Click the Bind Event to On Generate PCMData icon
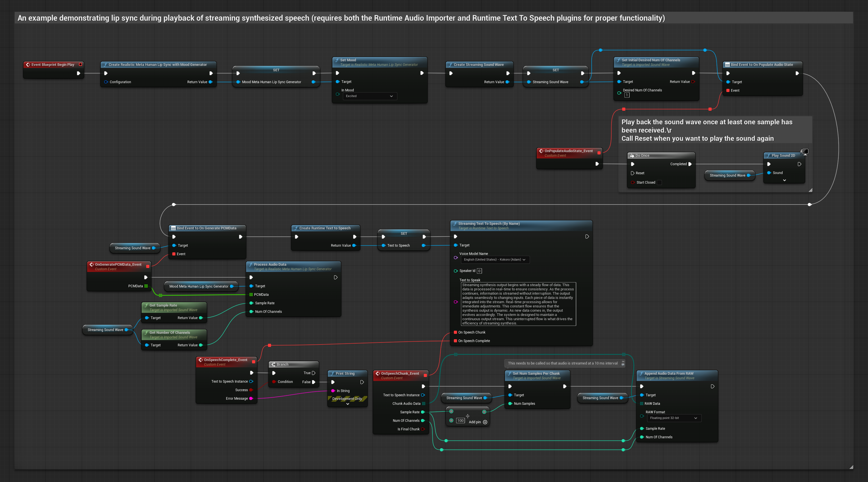 (173, 228)
